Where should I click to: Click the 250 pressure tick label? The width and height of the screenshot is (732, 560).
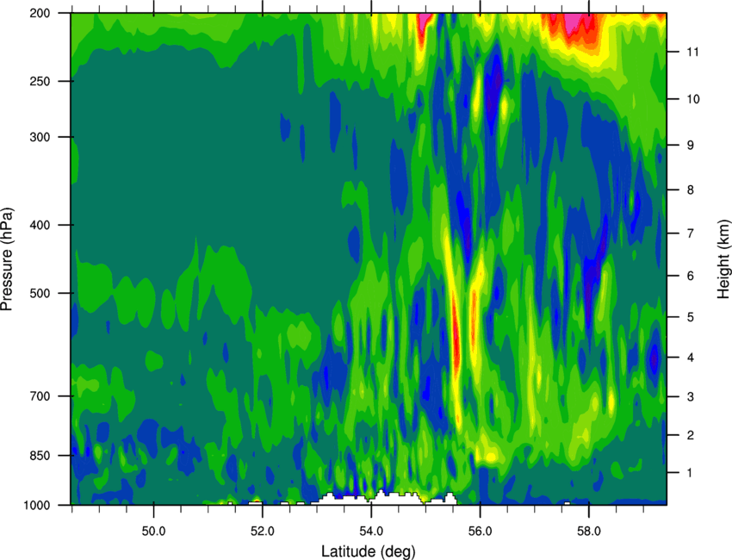(x=40, y=81)
